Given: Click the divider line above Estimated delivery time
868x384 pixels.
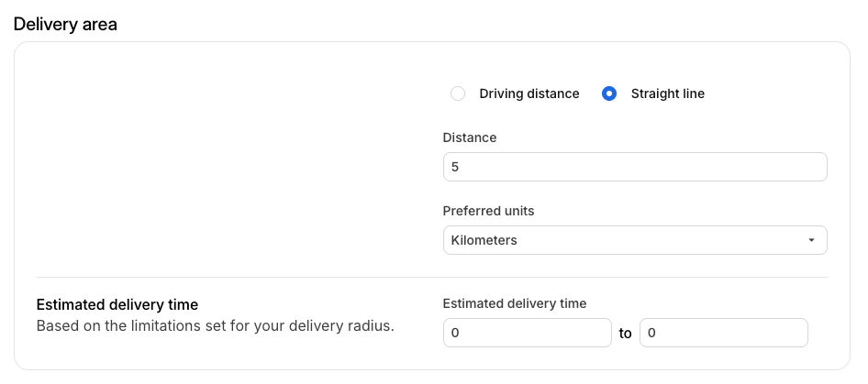Looking at the screenshot, I should tap(431, 277).
